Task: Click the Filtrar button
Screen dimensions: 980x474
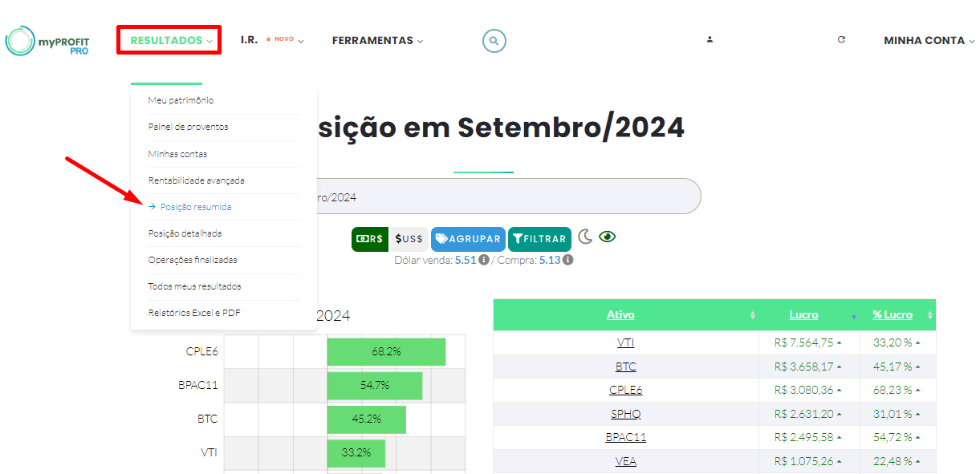Action: click(539, 239)
